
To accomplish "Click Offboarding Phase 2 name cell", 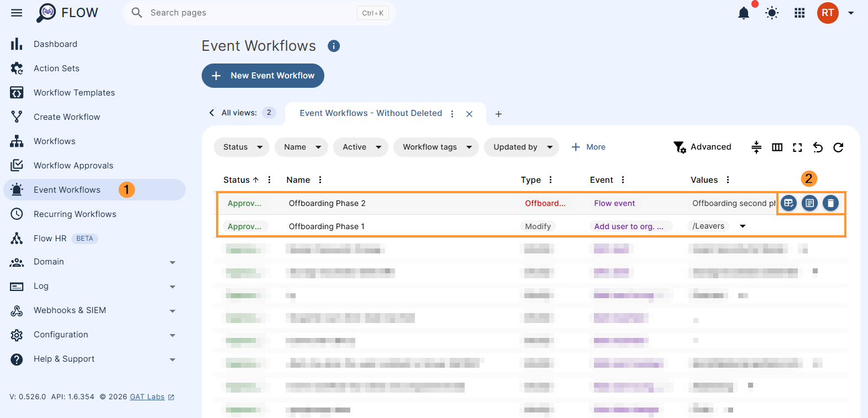I will [x=327, y=203].
